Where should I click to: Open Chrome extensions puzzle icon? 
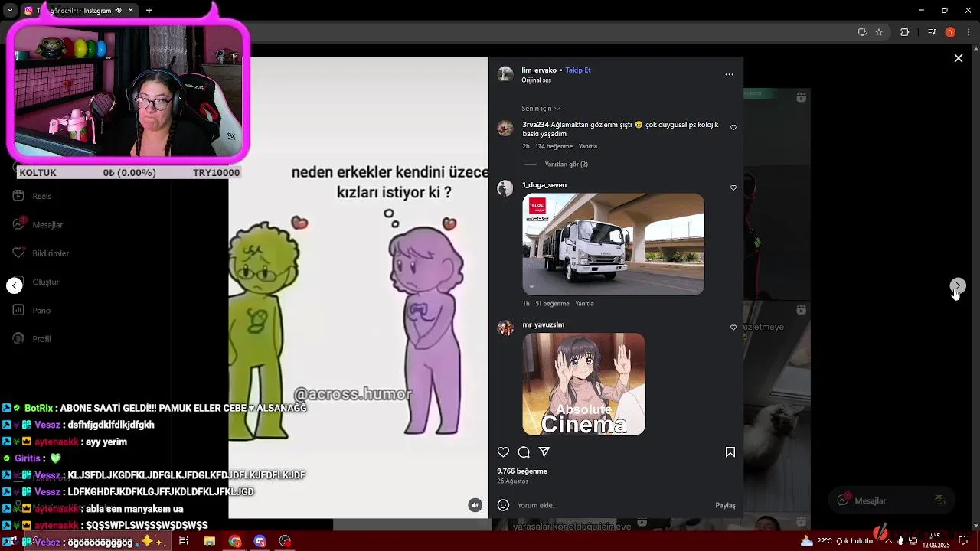[905, 32]
